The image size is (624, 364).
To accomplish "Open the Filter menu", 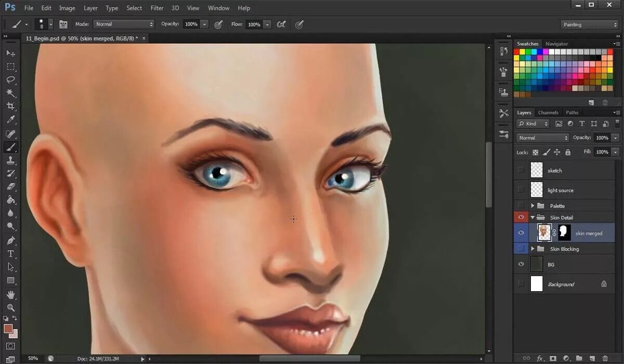I will point(157,8).
